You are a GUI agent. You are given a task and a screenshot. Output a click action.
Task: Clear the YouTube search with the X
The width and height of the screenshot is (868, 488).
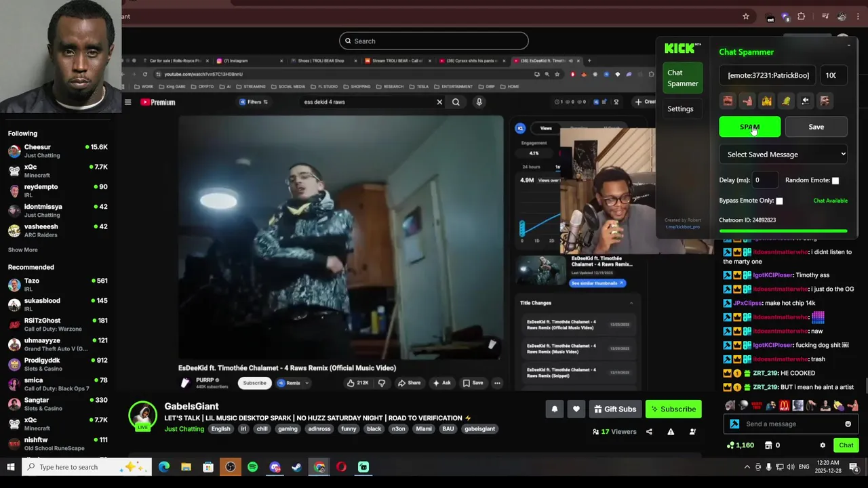439,102
